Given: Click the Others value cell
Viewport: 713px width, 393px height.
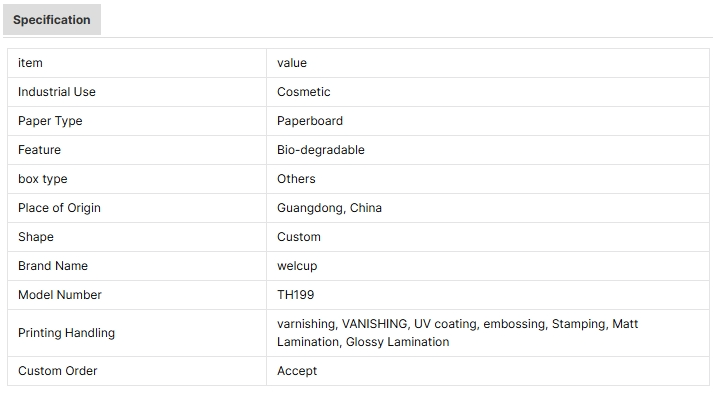Looking at the screenshot, I should (488, 179).
